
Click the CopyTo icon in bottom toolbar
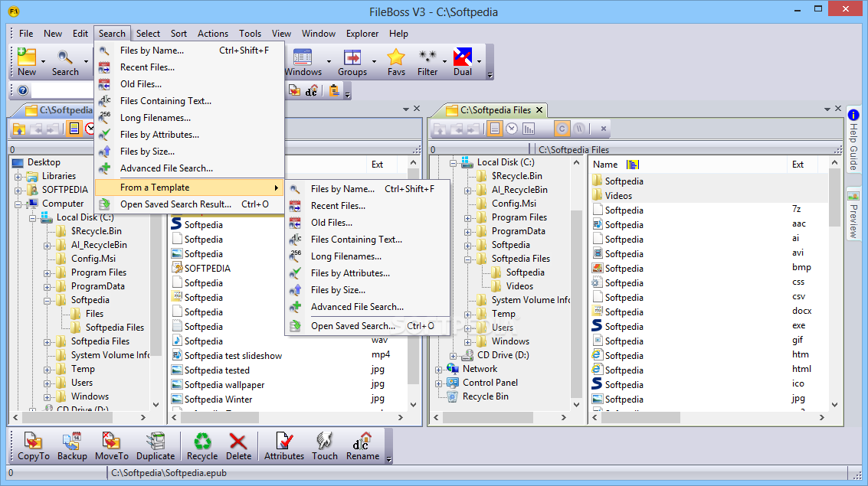tap(33, 441)
